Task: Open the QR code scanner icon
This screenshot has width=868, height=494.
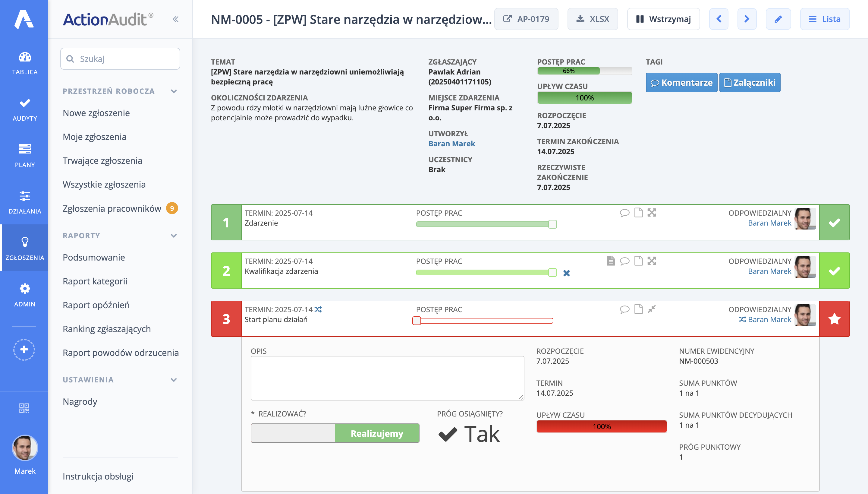Action: (x=24, y=408)
